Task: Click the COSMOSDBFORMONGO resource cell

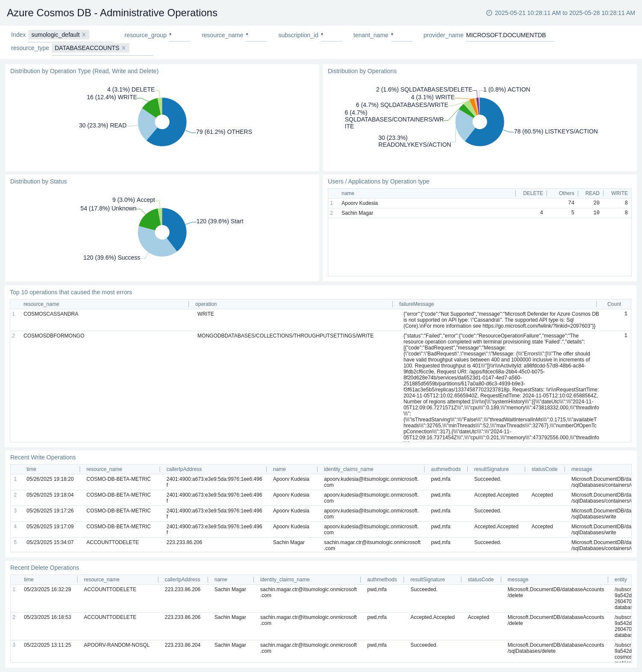Action: point(54,336)
